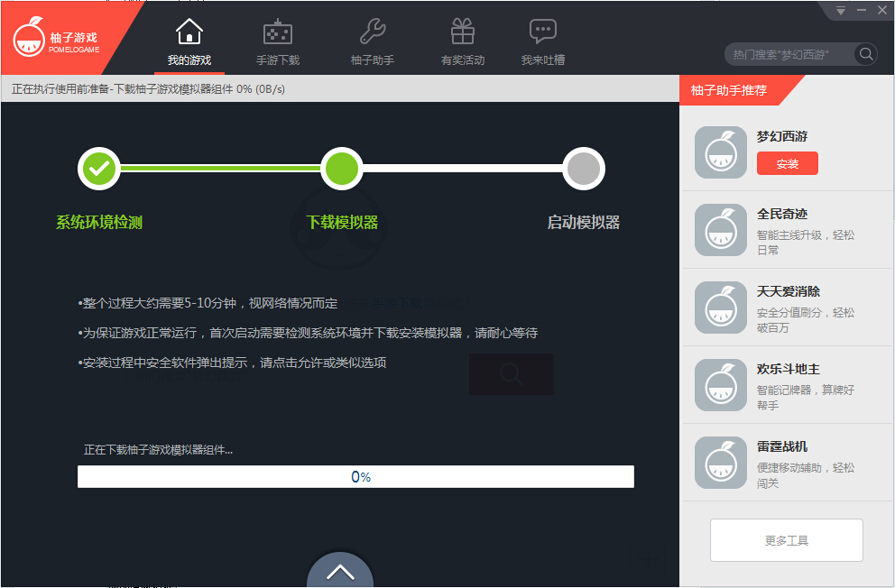
Task: Click the 0% download progress bar
Action: 356,477
